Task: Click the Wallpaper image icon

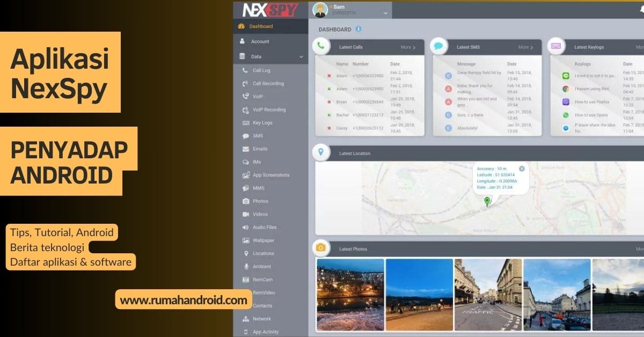Action: coord(246,240)
